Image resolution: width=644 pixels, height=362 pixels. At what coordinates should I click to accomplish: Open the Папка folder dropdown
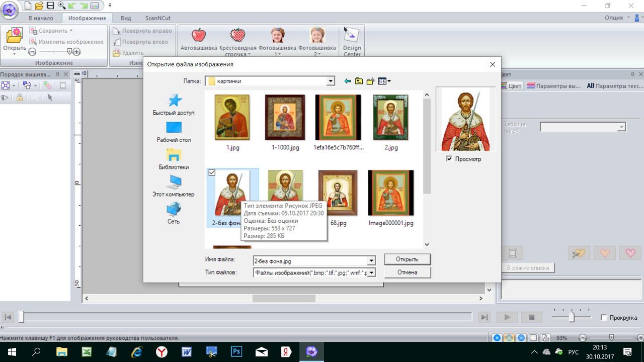331,81
